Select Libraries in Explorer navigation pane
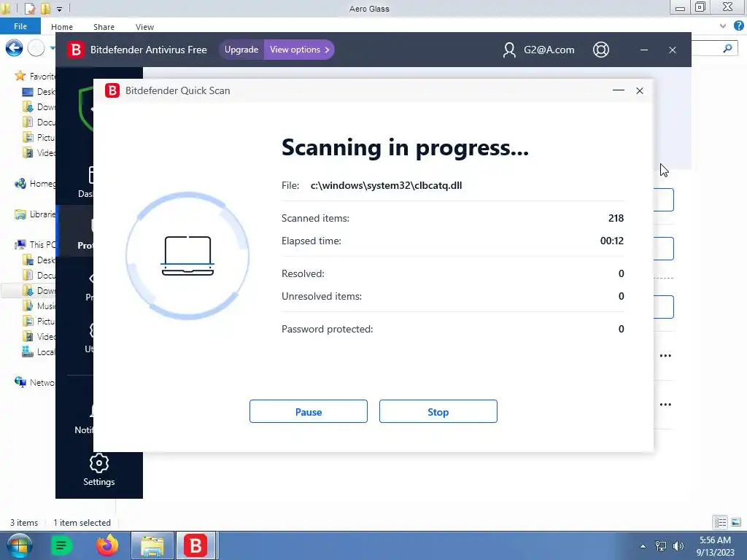The width and height of the screenshot is (747, 560). coord(35,214)
